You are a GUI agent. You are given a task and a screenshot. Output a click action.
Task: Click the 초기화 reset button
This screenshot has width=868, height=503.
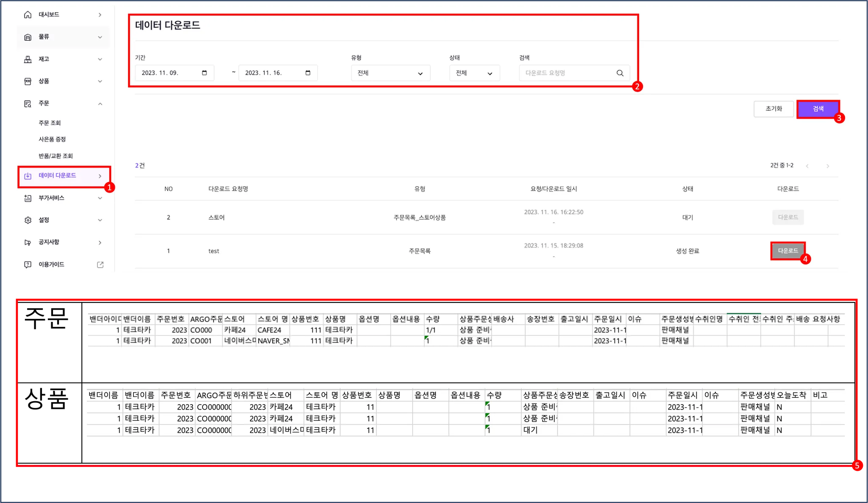773,109
